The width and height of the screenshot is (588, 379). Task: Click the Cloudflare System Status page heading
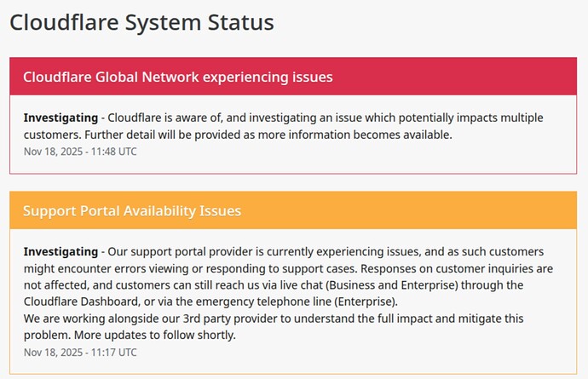[x=141, y=22]
